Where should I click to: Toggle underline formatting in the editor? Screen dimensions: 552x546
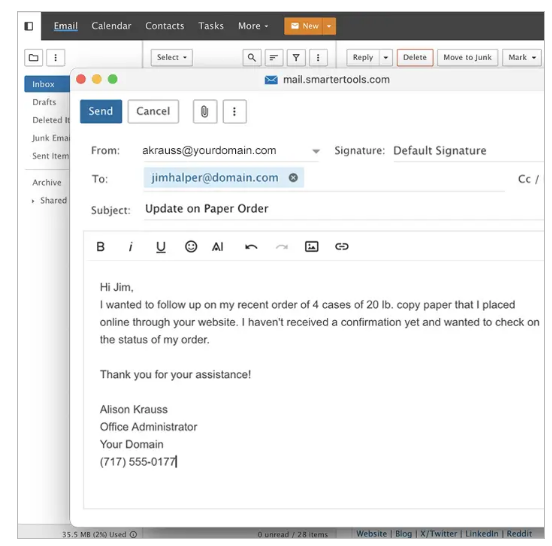point(161,247)
